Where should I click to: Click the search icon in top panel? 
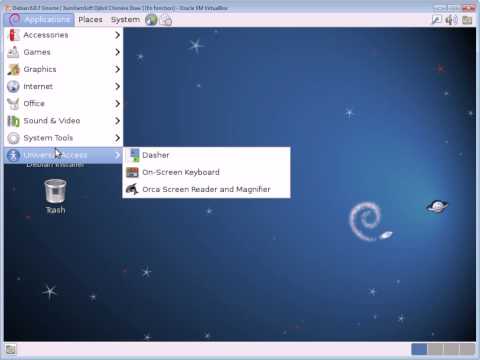pyautogui.click(x=436, y=20)
